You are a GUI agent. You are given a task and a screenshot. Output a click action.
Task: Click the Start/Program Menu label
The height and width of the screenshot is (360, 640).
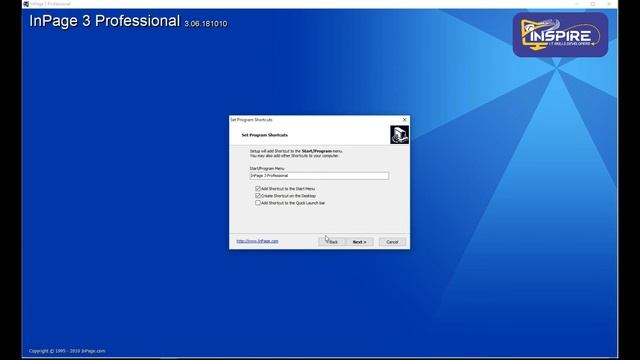pyautogui.click(x=267, y=168)
